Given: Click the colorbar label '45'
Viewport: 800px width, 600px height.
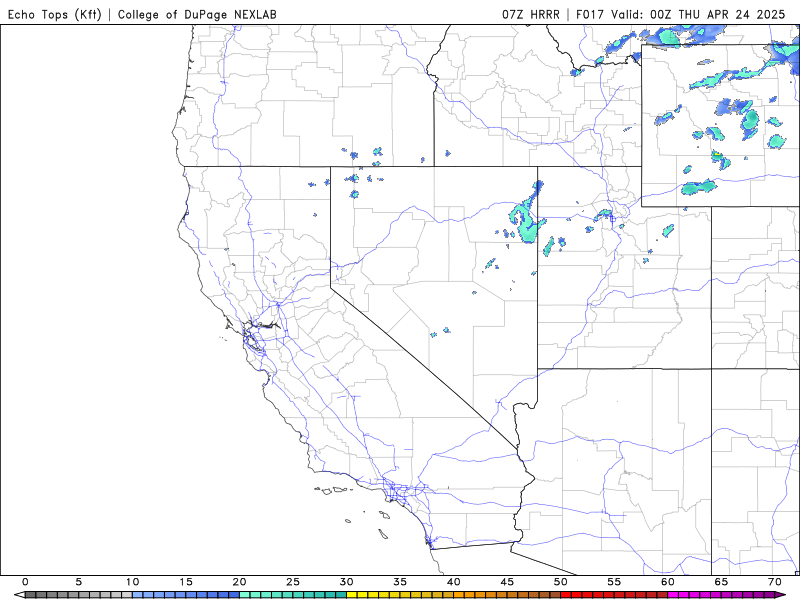Looking at the screenshot, I should click(x=507, y=582).
